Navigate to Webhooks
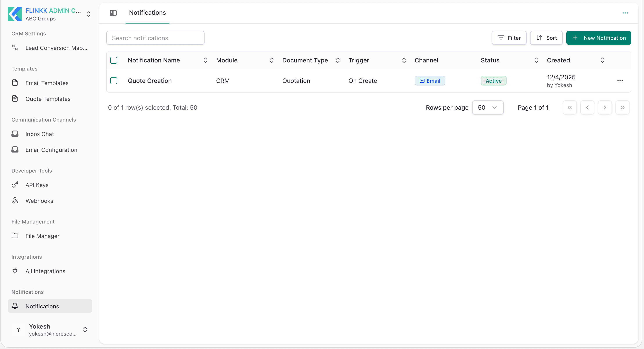The height and width of the screenshot is (349, 644). point(50,201)
